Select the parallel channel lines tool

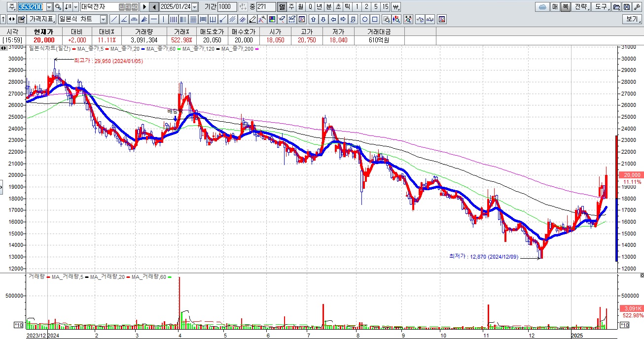coord(232,19)
